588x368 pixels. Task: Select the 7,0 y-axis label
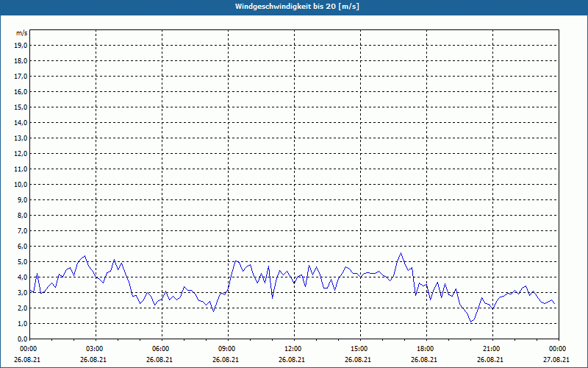tap(22, 230)
